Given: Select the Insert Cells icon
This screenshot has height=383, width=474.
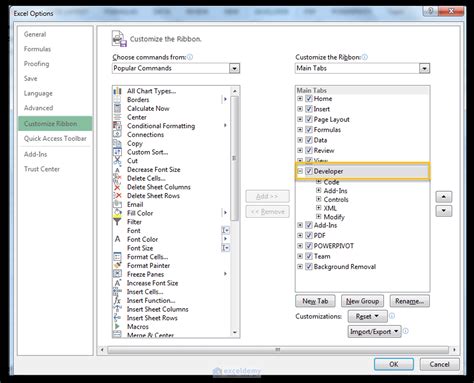Looking at the screenshot, I should pyautogui.click(x=117, y=292).
